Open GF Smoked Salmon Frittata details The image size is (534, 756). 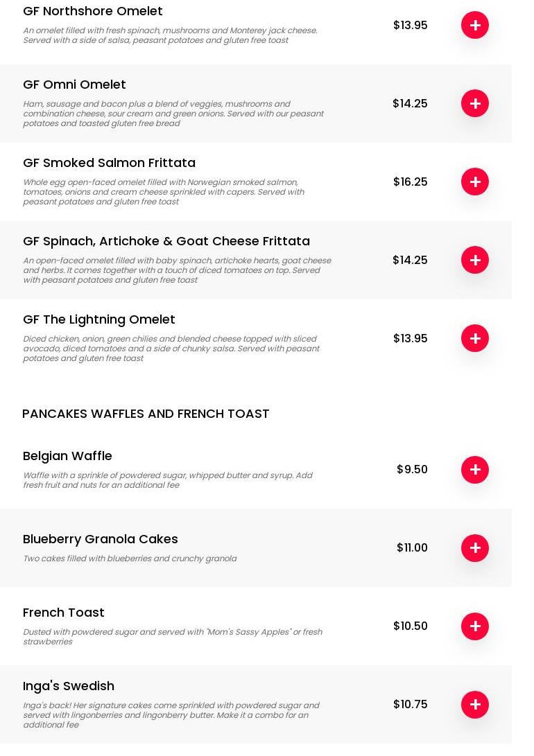point(109,163)
